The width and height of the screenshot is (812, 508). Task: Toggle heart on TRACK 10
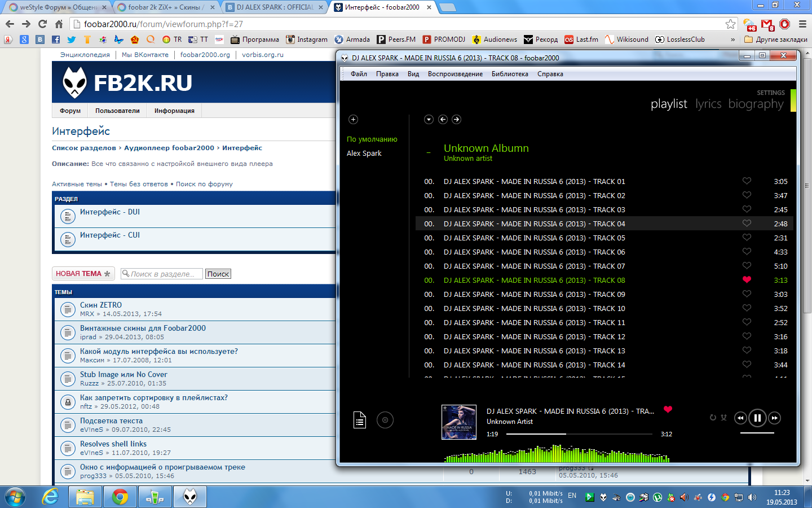point(747,308)
